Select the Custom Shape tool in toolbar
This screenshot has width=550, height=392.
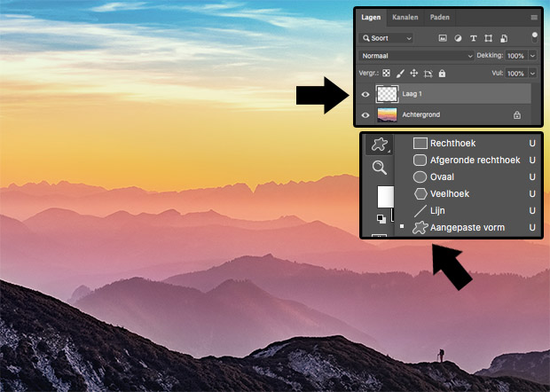(x=379, y=145)
